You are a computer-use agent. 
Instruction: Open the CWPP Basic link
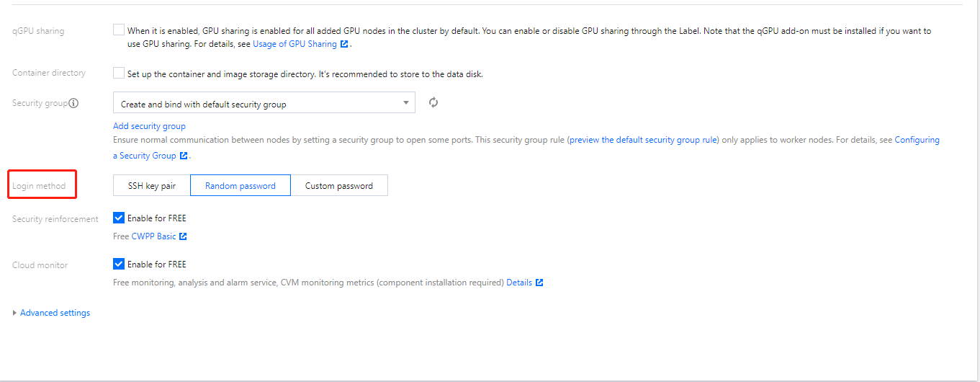tap(153, 236)
